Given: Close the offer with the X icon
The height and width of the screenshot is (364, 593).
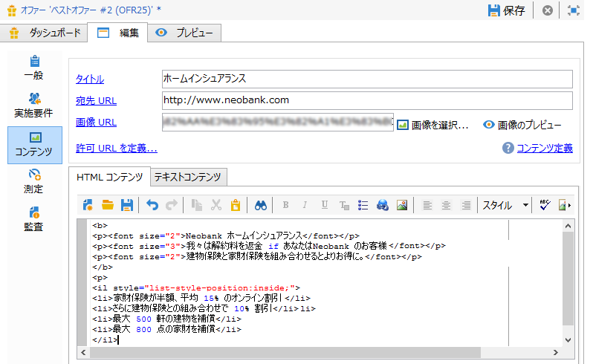Looking at the screenshot, I should tap(547, 10).
